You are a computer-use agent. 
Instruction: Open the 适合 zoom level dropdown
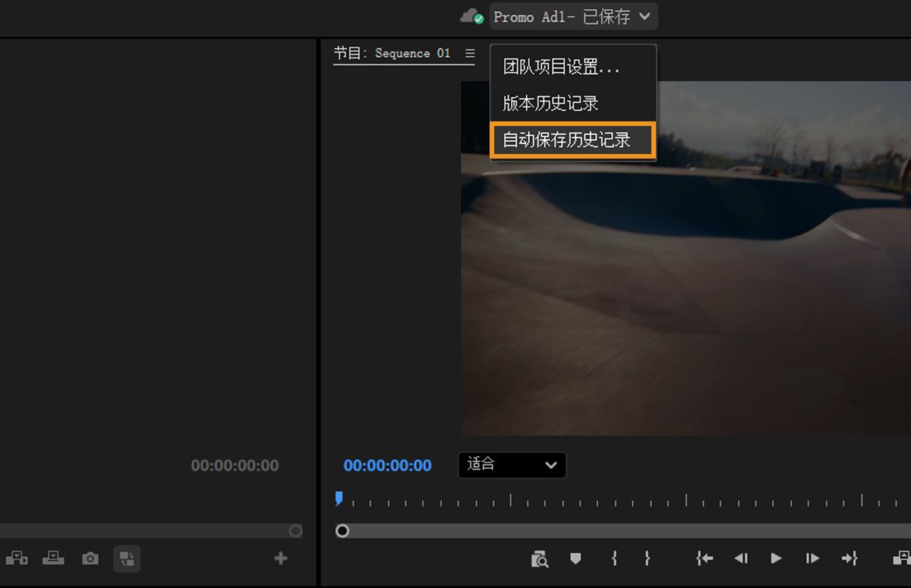point(512,465)
